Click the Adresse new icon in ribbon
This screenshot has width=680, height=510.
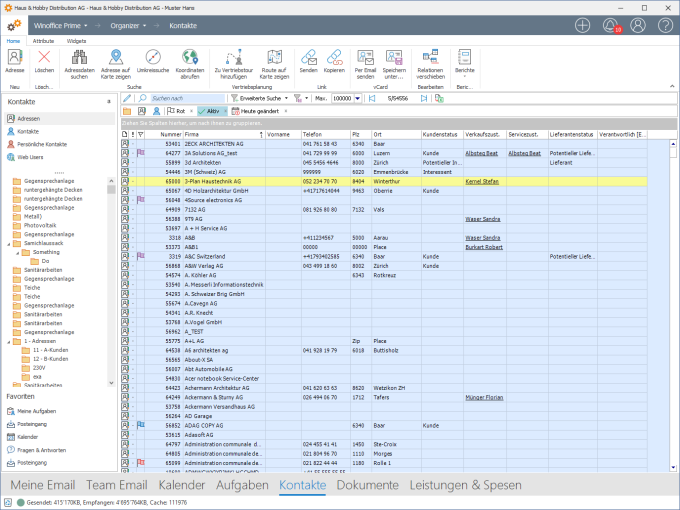coord(15,57)
